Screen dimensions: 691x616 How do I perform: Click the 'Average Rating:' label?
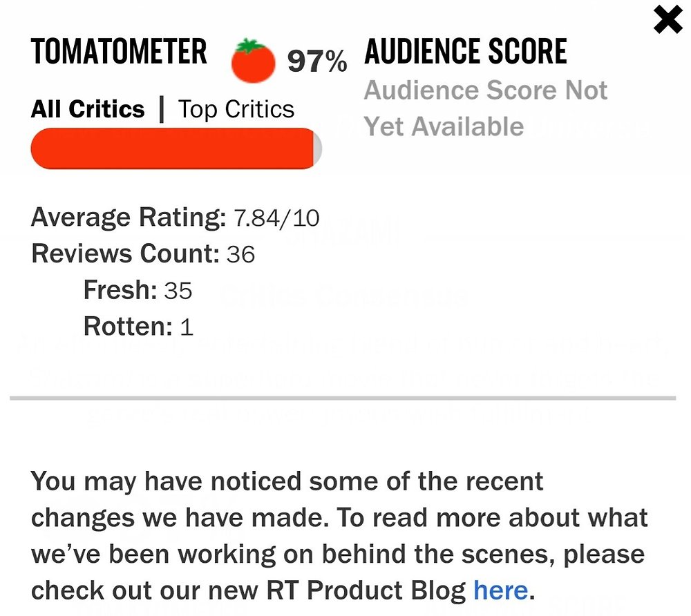tap(129, 218)
